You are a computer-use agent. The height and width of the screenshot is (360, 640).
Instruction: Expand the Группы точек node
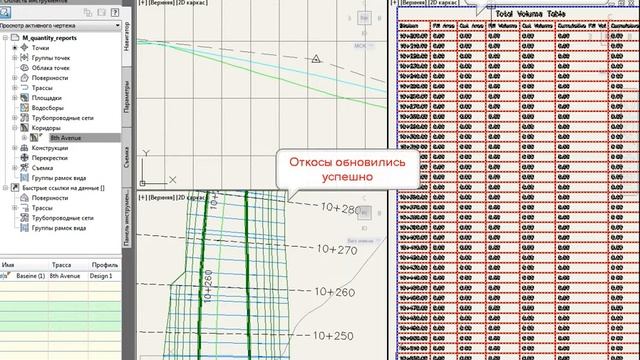point(15,58)
